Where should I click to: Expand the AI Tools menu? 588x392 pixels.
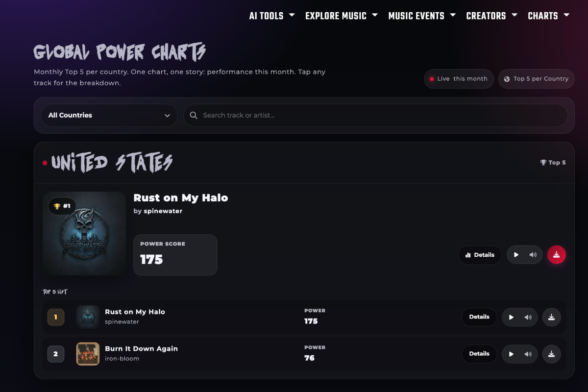point(272,16)
